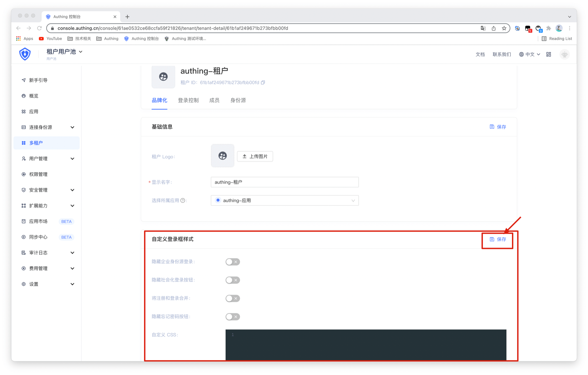Image resolution: width=588 pixels, height=375 pixels.
Task: Toggle 隐藏忘记密码按钮 switch
Action: pos(232,317)
